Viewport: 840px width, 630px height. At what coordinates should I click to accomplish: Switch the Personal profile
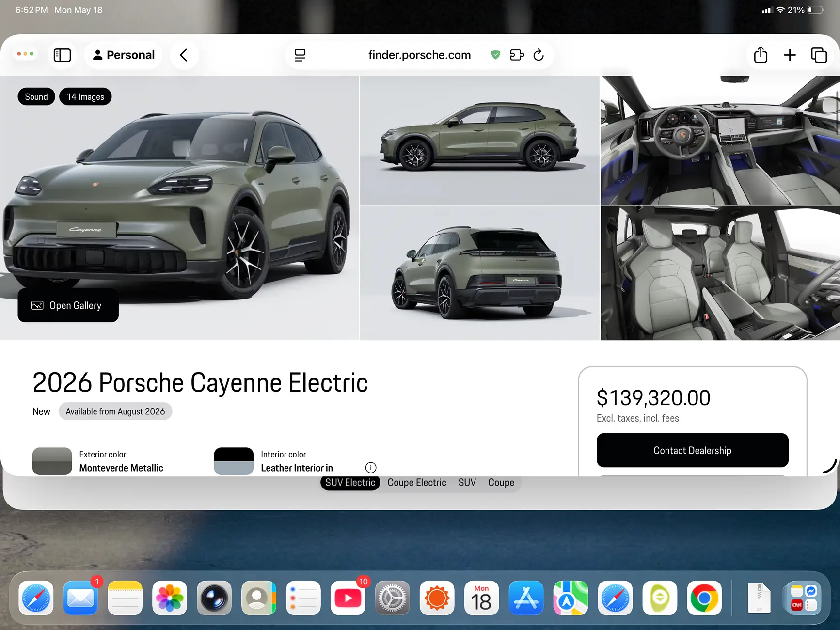(124, 55)
